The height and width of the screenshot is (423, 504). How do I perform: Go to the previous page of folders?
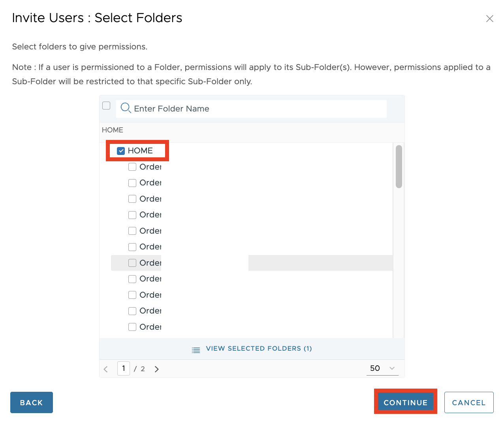106,369
